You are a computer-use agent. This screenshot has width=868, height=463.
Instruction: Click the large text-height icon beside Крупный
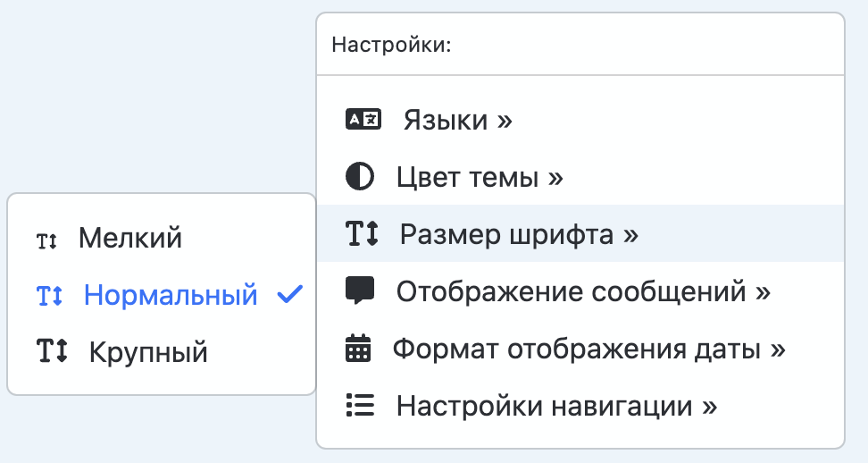52,351
